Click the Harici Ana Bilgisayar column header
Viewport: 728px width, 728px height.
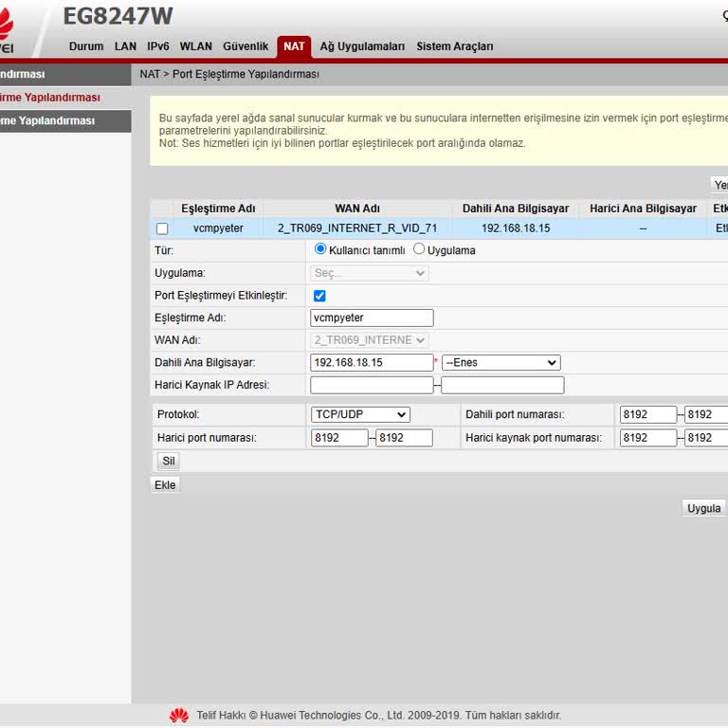tap(643, 209)
